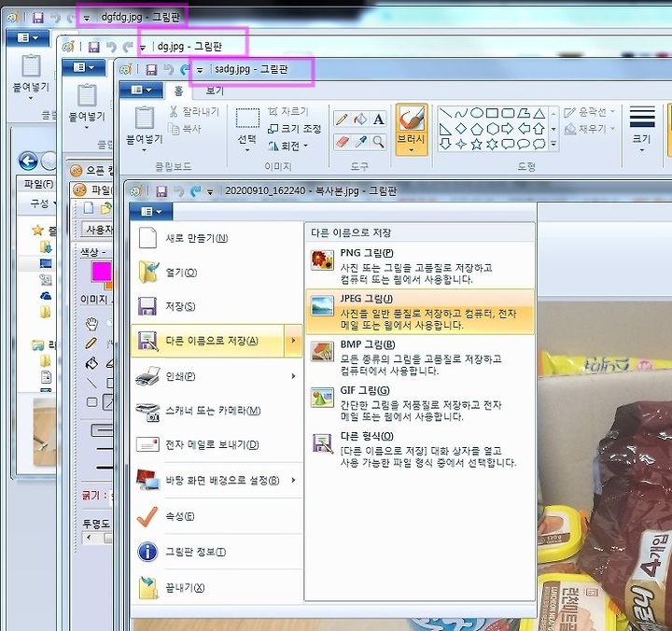Screen dimensions: 672x631
Task: Open 파일(F) menu in explorer window
Action: point(37,184)
